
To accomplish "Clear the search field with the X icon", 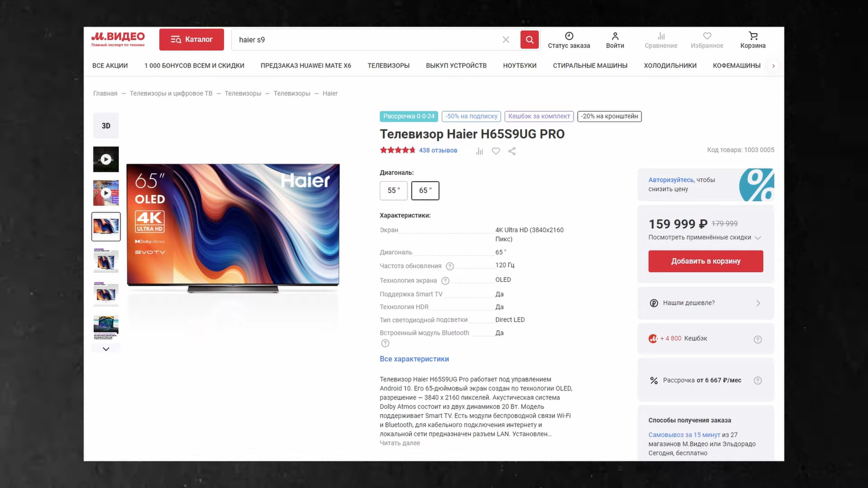I will click(506, 40).
